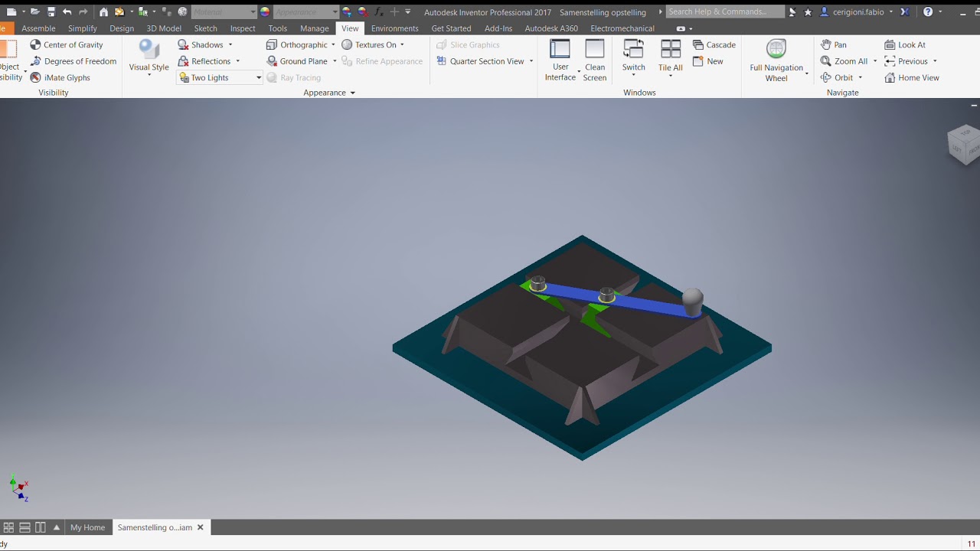Viewport: 980px width, 551px height.
Task: Toggle the Ground Plane
Action: [297, 61]
